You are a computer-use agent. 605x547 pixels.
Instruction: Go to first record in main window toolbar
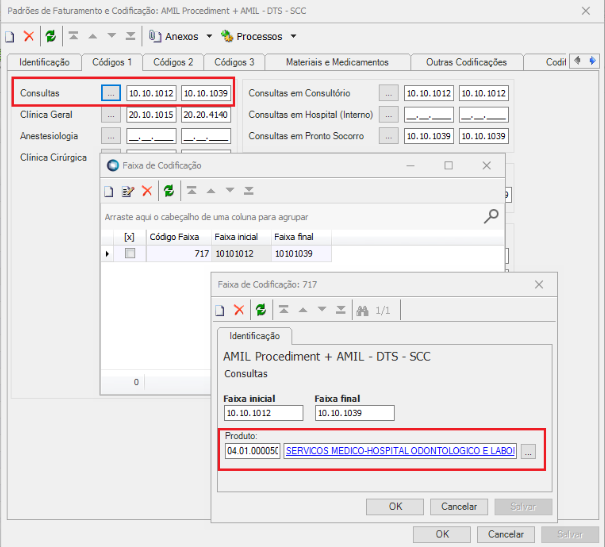pos(73,36)
